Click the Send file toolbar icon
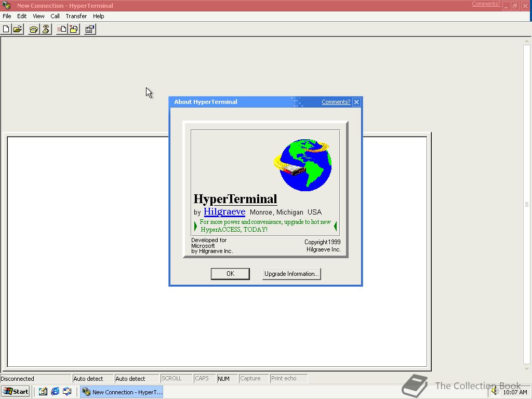Image resolution: width=532 pixels, height=399 pixels. point(62,29)
